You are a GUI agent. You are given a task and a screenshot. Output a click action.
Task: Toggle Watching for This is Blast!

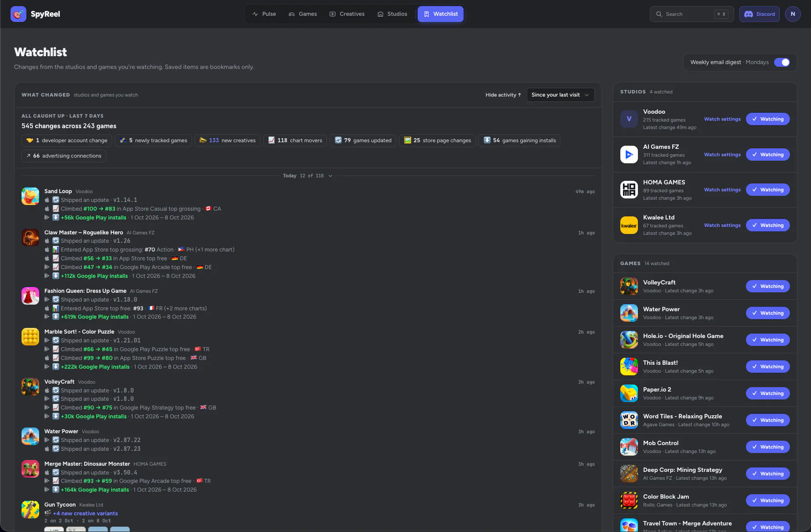tap(768, 367)
